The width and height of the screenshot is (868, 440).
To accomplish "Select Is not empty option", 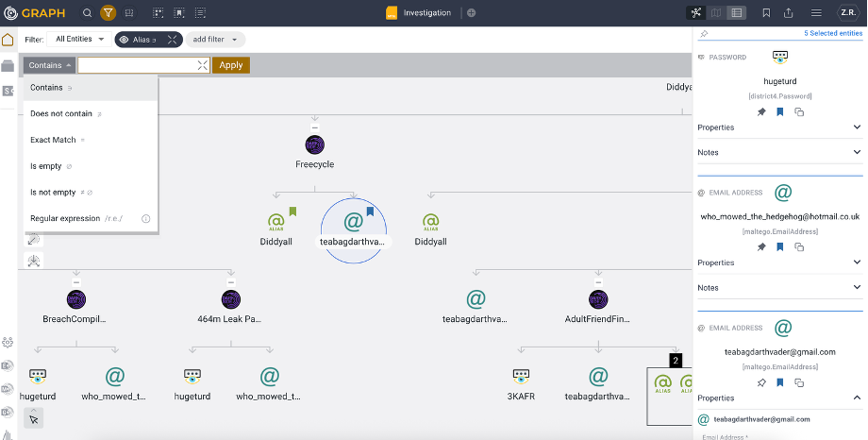I will pyautogui.click(x=91, y=193).
